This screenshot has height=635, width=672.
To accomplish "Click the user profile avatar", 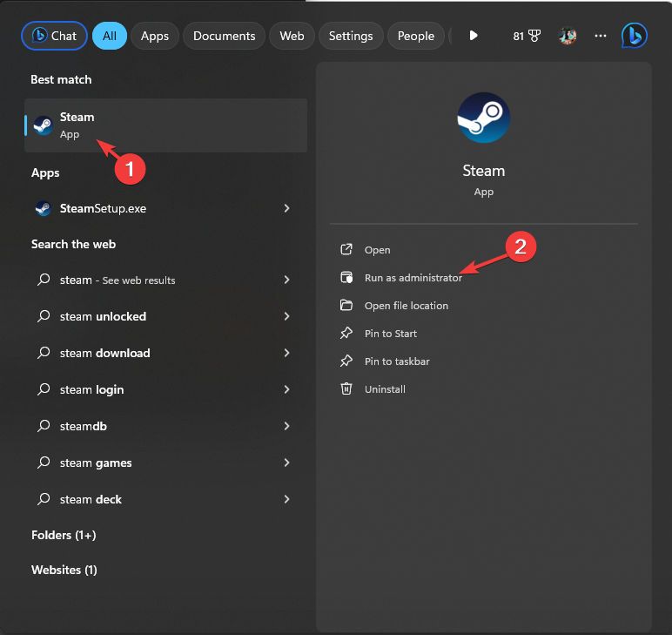I will 568,36.
